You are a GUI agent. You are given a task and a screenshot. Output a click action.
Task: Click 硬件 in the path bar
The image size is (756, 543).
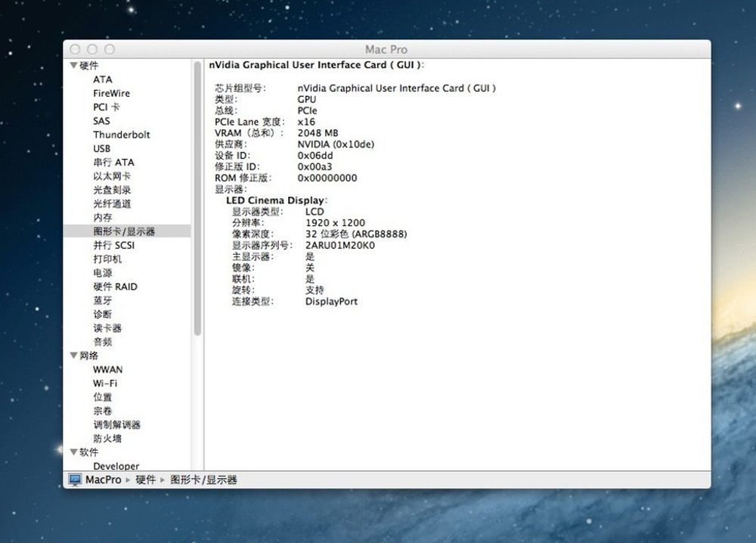[146, 479]
